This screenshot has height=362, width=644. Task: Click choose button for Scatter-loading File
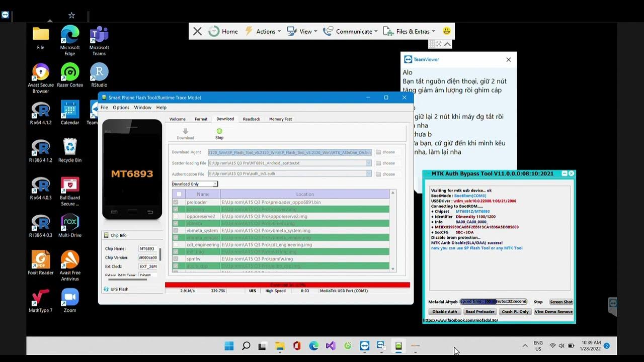(x=385, y=163)
